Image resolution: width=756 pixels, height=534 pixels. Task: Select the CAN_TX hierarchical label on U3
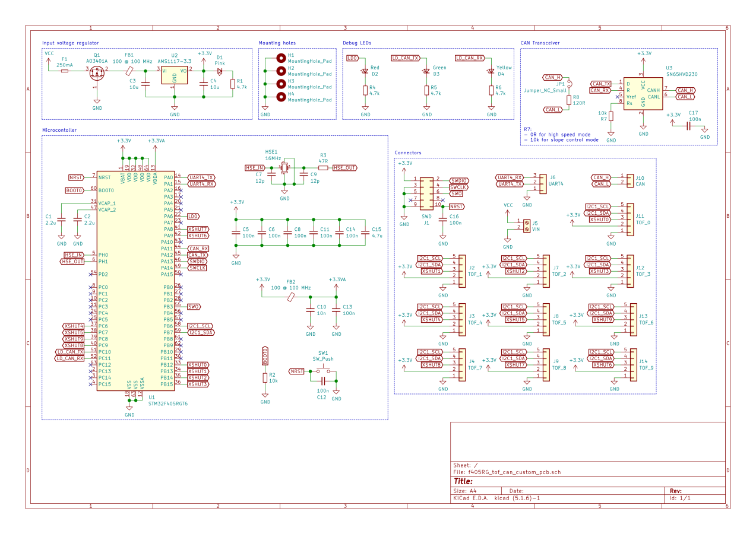point(600,84)
